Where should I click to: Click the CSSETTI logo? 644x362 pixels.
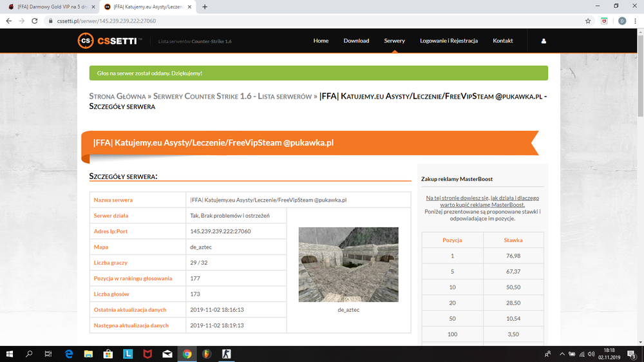(x=109, y=41)
